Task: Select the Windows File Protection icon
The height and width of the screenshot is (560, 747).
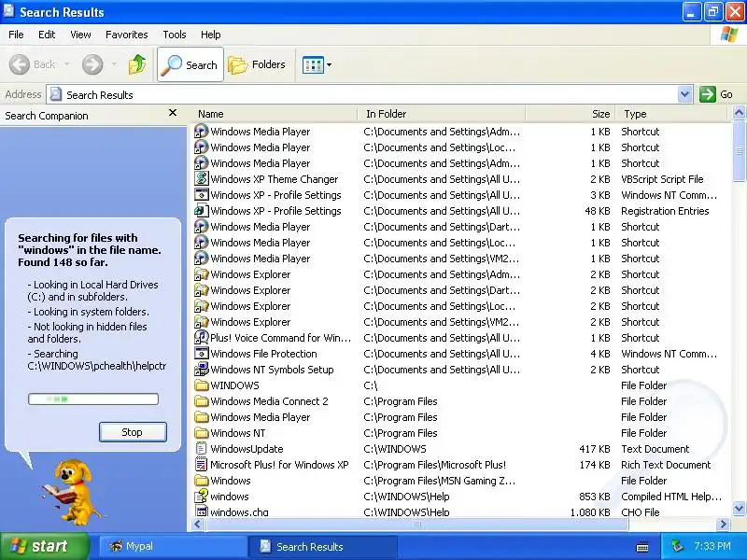Action: tap(202, 354)
